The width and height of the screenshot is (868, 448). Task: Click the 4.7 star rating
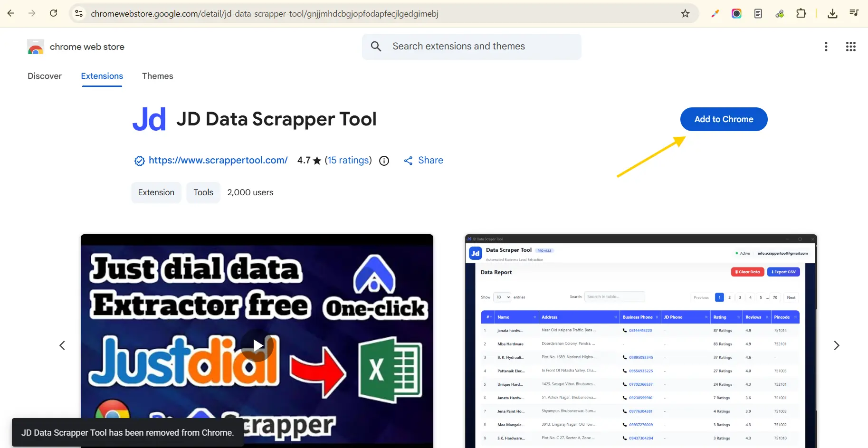point(309,160)
